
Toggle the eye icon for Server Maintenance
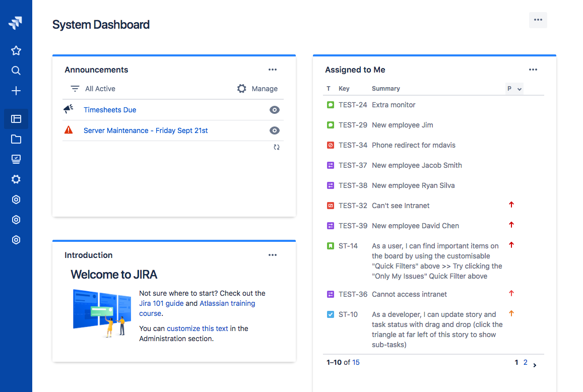[x=275, y=130]
